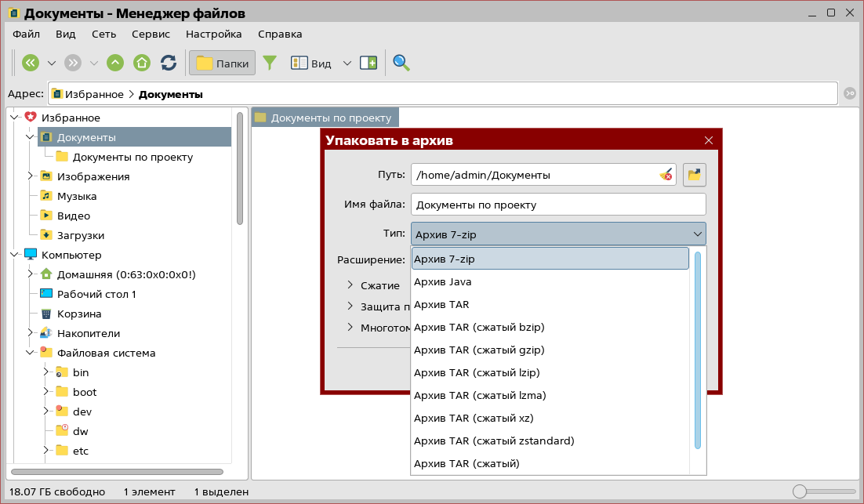Image resolution: width=864 pixels, height=504 pixels.
Task: Click the sidebar horizontal scrollbar
Action: (117, 472)
